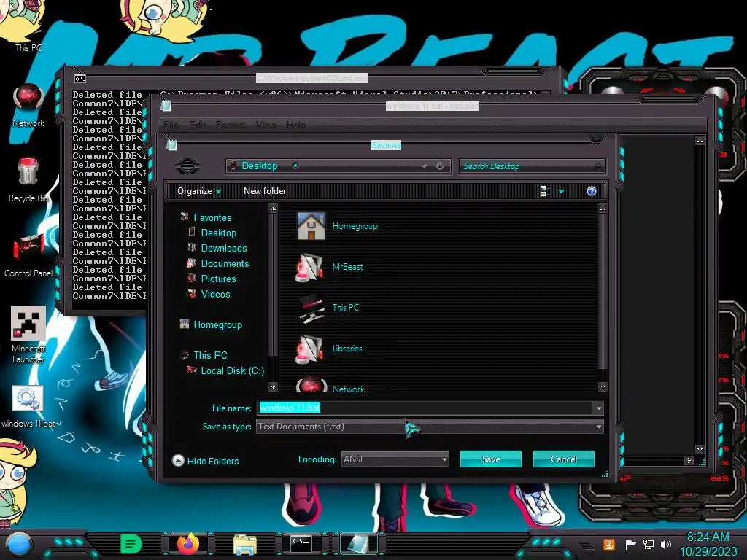Change view using the view icon
This screenshot has height=560, width=747.
(x=546, y=191)
